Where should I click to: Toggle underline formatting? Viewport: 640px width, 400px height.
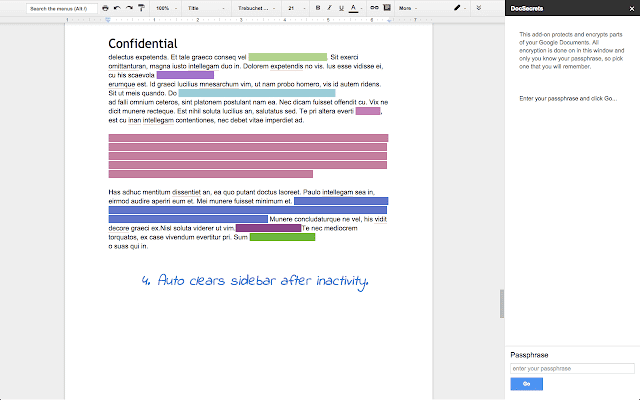[341, 7]
